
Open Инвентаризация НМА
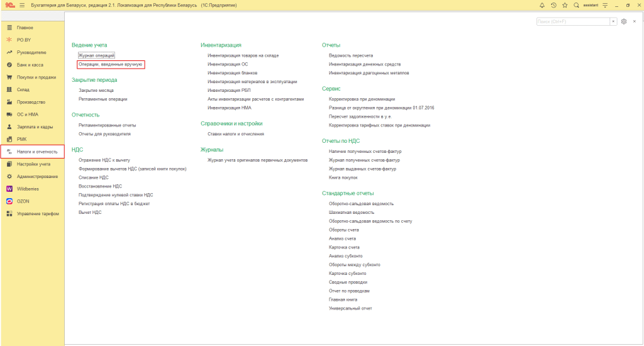229,108
